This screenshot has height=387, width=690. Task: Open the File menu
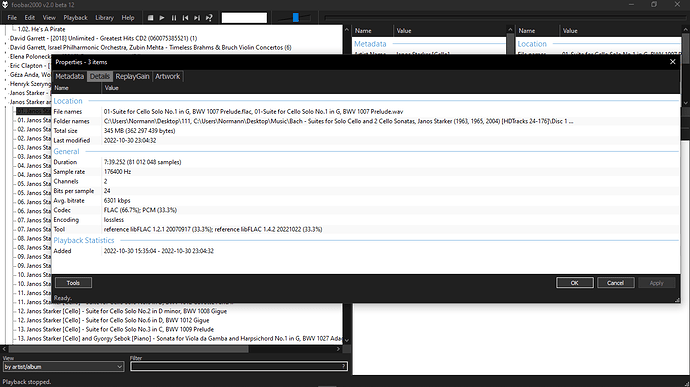click(x=12, y=18)
